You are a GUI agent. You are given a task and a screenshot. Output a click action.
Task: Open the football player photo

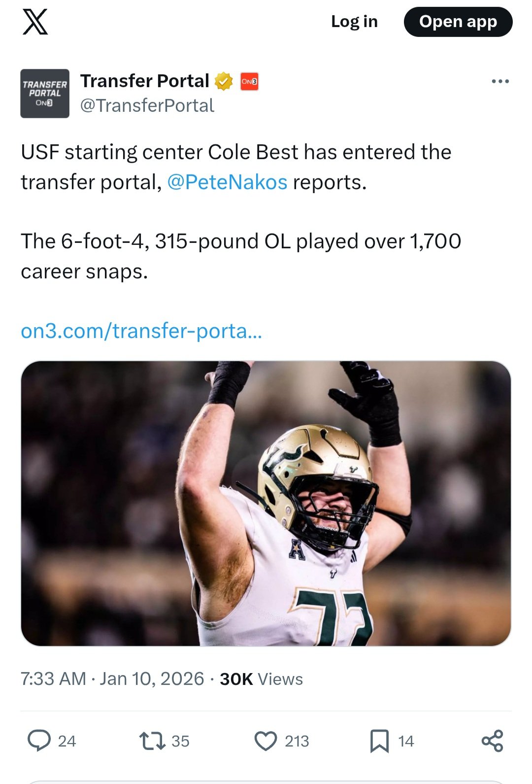pyautogui.click(x=266, y=503)
